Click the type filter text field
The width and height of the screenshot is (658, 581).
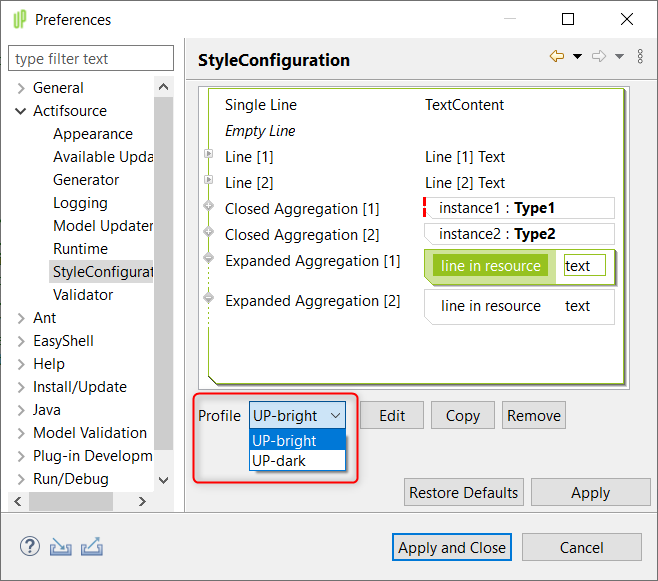(91, 59)
